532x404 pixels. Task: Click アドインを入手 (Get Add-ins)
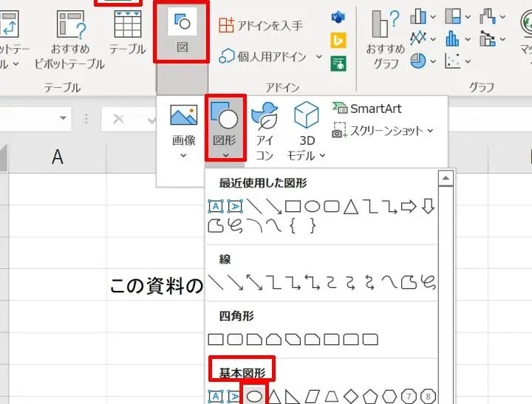coord(261,25)
